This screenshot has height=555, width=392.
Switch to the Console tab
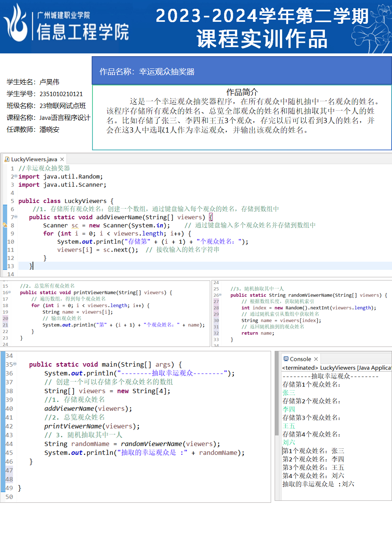[x=300, y=359]
